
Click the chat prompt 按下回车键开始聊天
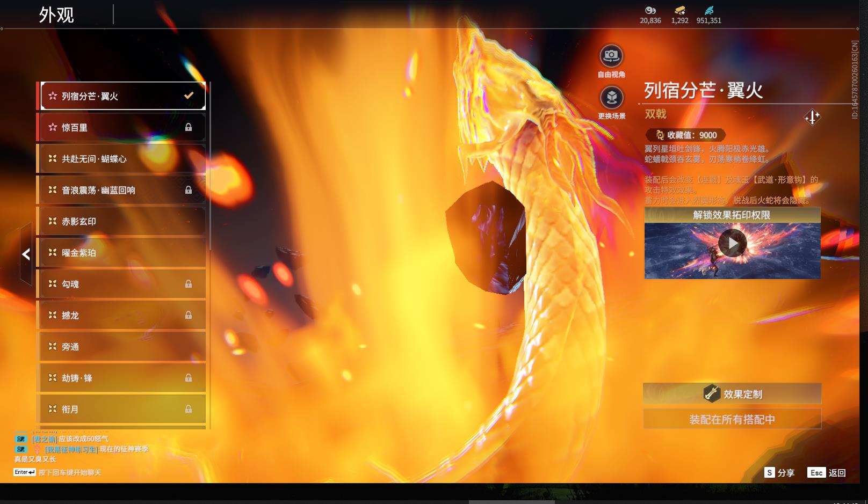tap(70, 472)
